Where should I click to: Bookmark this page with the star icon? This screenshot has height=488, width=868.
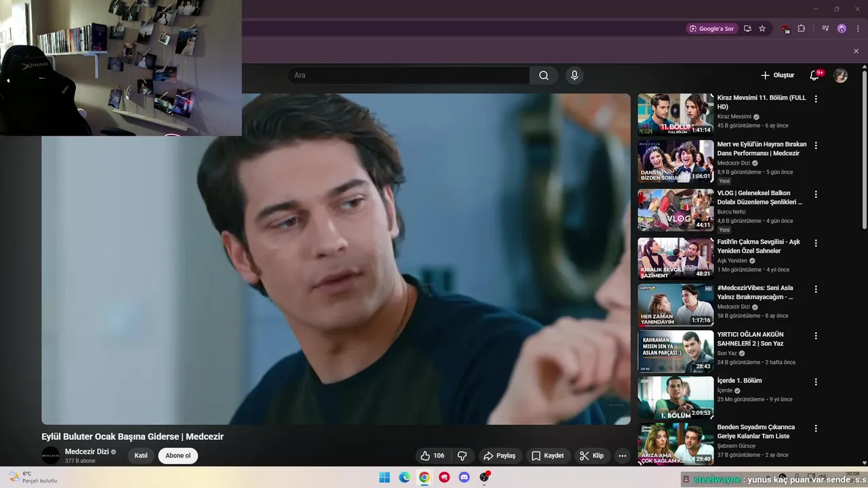tap(762, 28)
